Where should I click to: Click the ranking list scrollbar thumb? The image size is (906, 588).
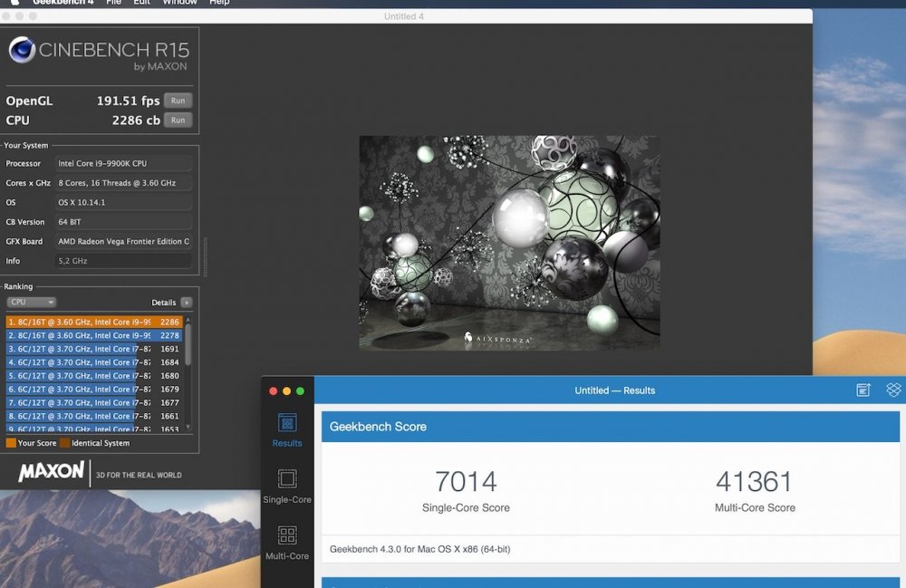(188, 344)
